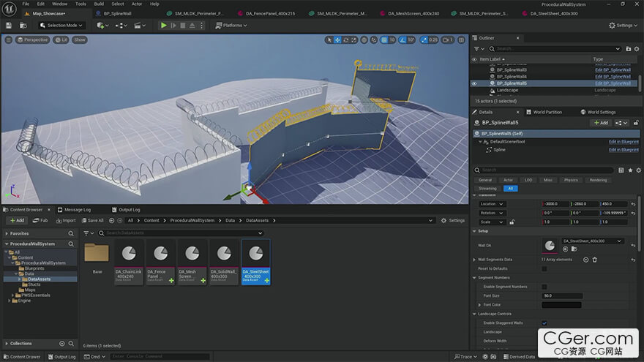Open camera speed setting in viewport
Screen dimensions: 644x362
click(448, 39)
